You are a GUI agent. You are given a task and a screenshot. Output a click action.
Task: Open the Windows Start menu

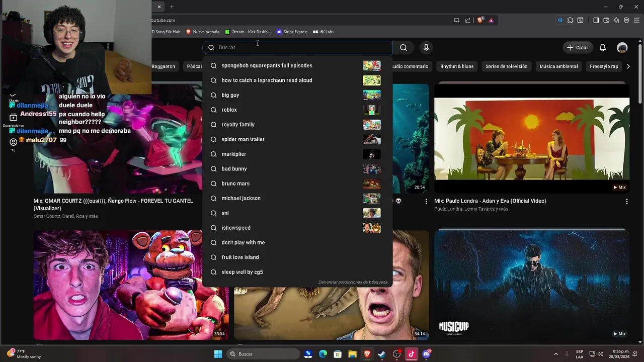point(218,354)
